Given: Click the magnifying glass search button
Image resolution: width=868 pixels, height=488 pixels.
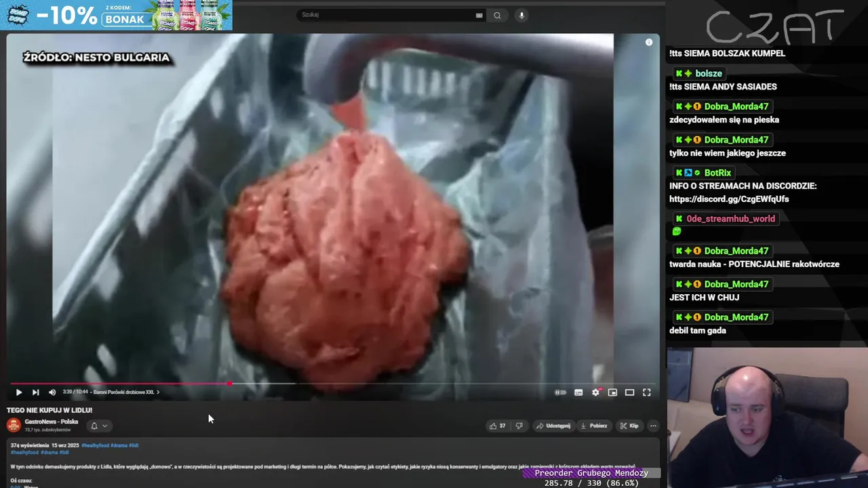Looking at the screenshot, I should 497,15.
